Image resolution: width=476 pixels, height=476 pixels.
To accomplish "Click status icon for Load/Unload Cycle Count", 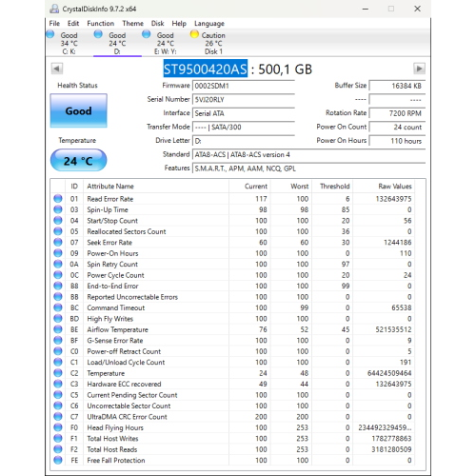I will click(58, 362).
